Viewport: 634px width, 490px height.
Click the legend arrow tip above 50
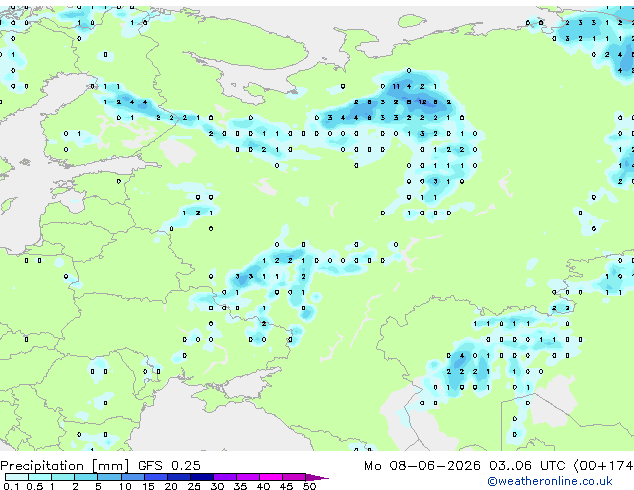[317, 477]
